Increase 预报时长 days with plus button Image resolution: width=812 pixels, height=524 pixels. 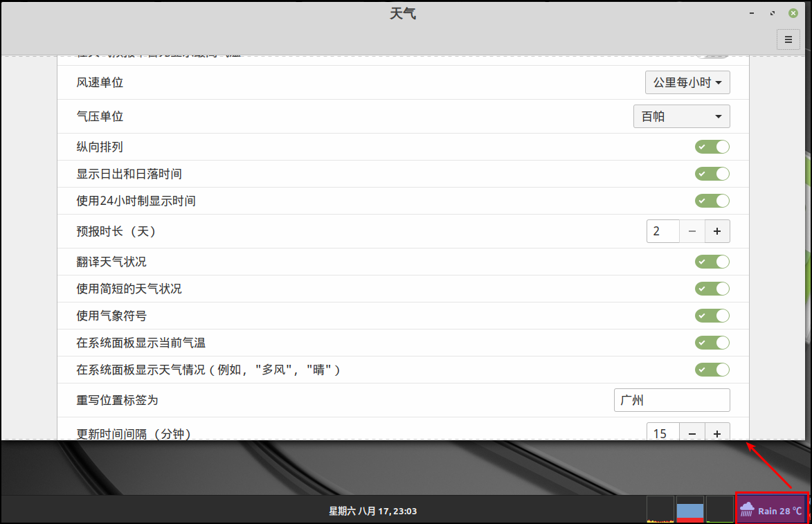[717, 231]
